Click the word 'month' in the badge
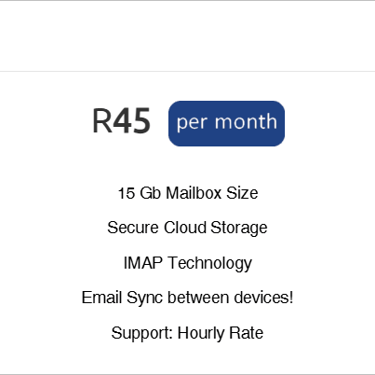This screenshot has width=375, height=375. (246, 122)
